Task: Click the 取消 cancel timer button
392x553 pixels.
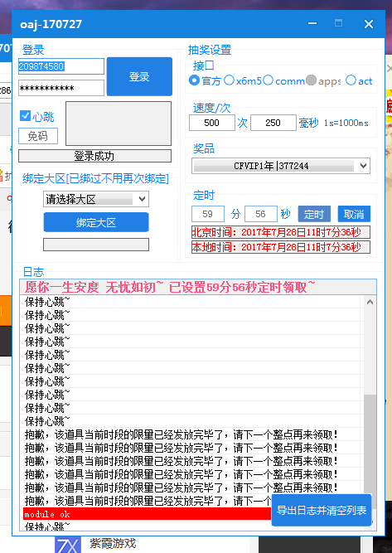Action: 354,214
